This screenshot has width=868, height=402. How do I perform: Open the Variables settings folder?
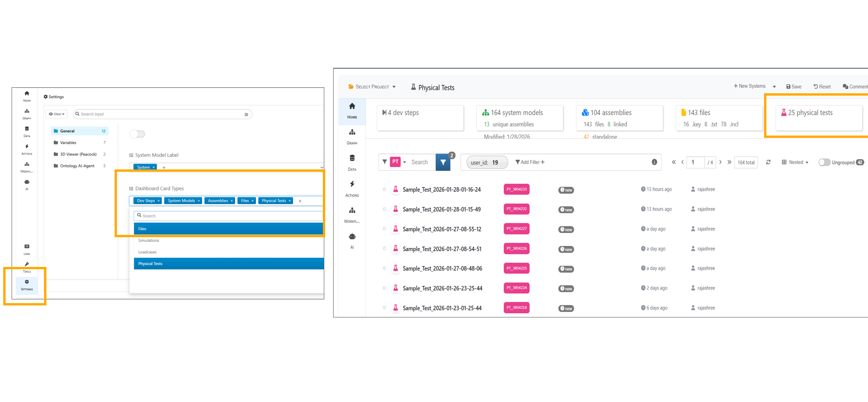click(x=68, y=143)
